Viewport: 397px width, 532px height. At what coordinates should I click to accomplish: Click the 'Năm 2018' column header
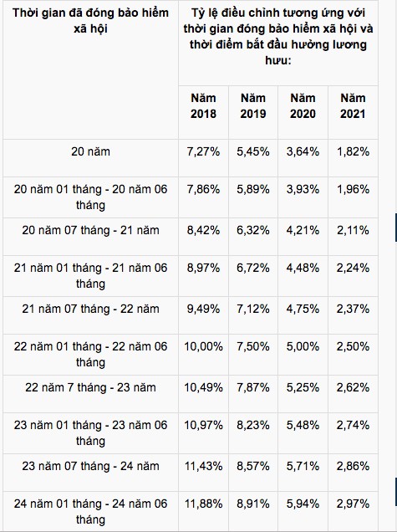pos(203,106)
